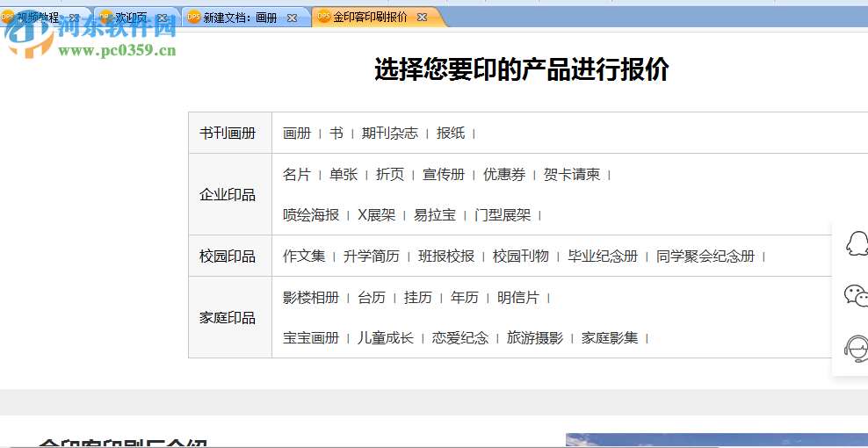Open the 旅游摄影 link
The width and height of the screenshot is (868, 448).
(x=535, y=338)
